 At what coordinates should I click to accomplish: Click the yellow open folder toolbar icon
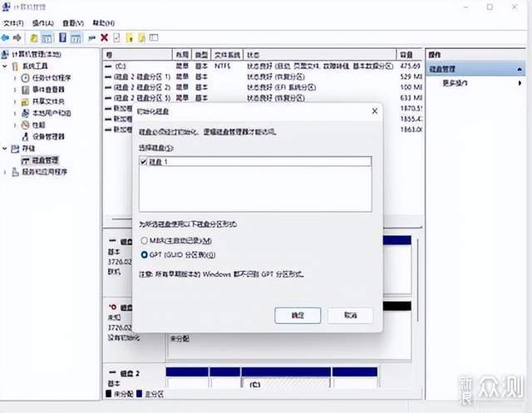coord(130,37)
